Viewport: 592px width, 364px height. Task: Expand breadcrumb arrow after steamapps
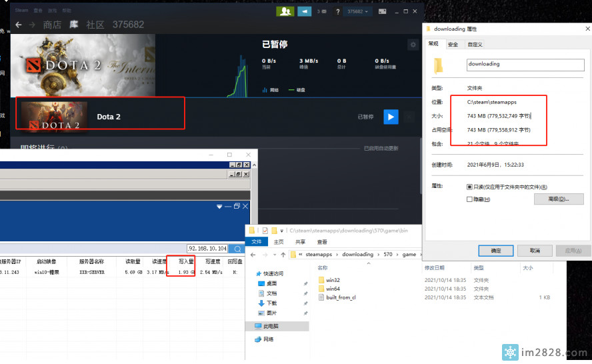point(339,255)
